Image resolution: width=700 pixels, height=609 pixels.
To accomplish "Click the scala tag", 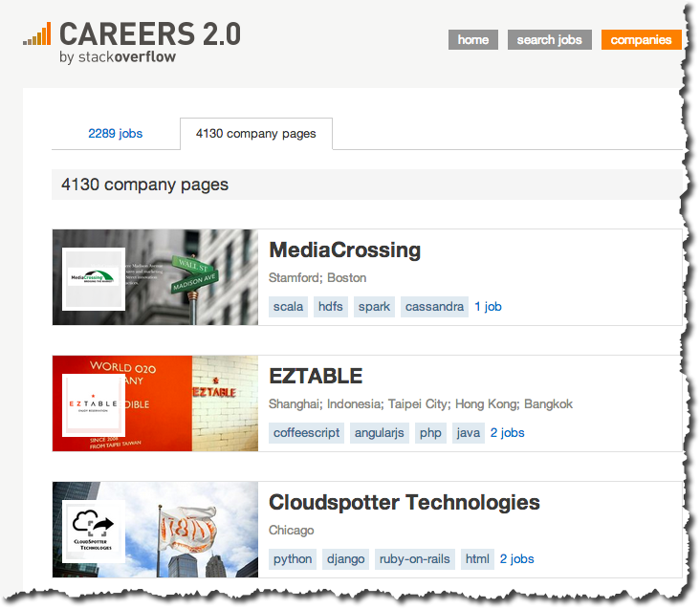I will tap(288, 307).
